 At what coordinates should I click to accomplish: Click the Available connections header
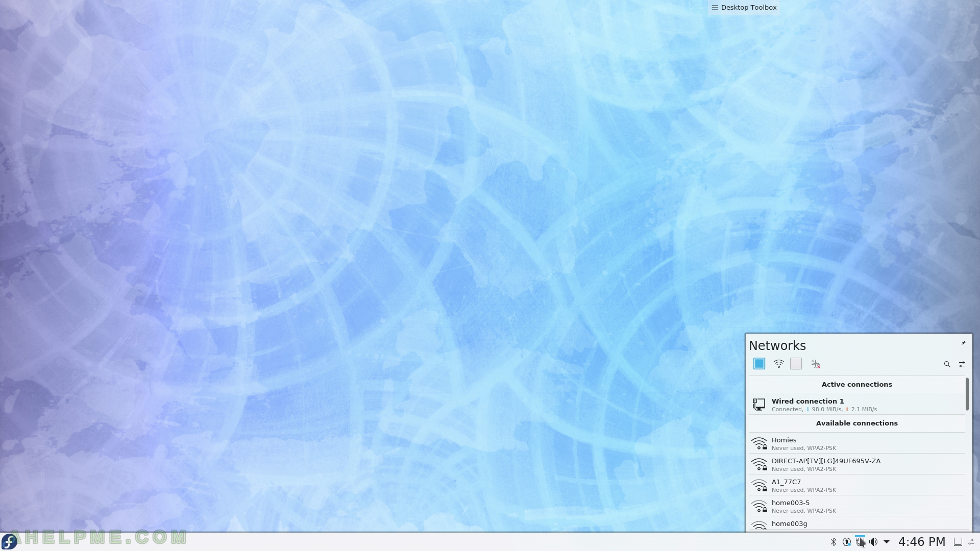click(x=857, y=423)
